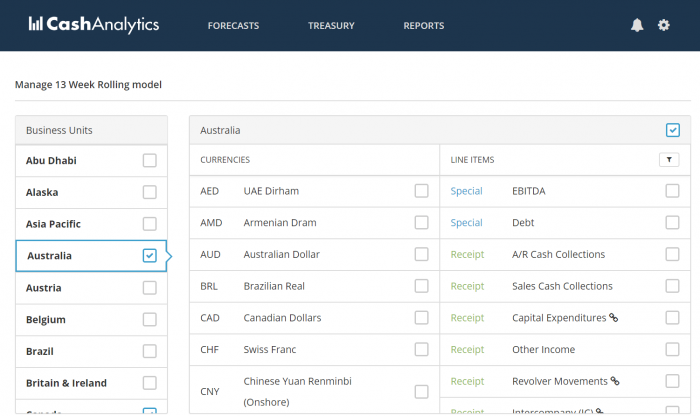Check the CNY Chinese Yuan Renminbi checkbox
Viewport: 700px width, 416px height.
pos(421,391)
